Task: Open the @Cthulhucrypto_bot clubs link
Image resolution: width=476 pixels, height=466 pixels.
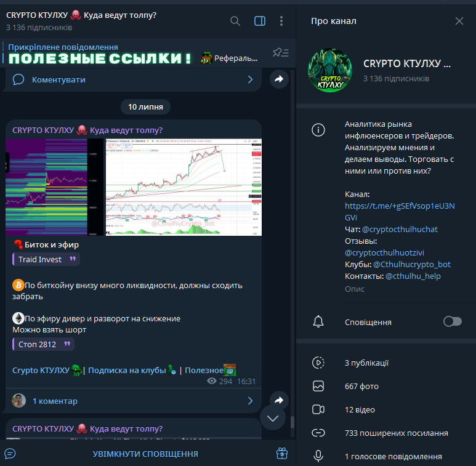Action: click(411, 265)
